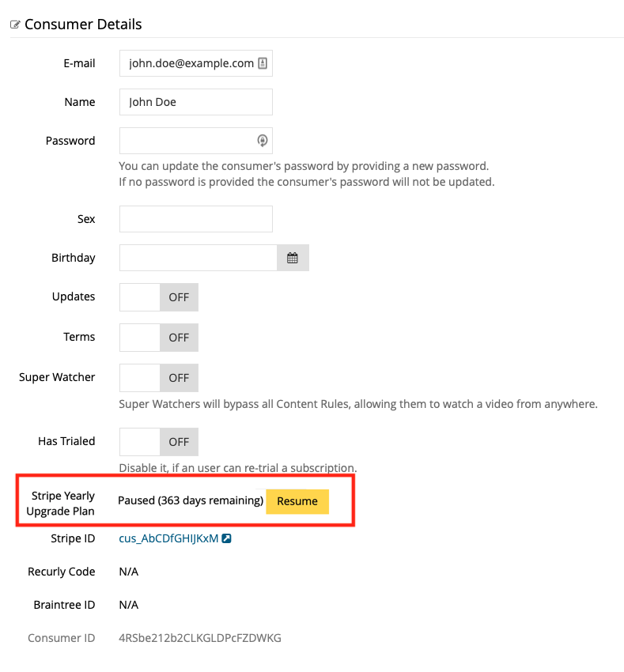Click the Paused (363 days remaining) status text
Screen dimensions: 624x672
pyautogui.click(x=191, y=500)
